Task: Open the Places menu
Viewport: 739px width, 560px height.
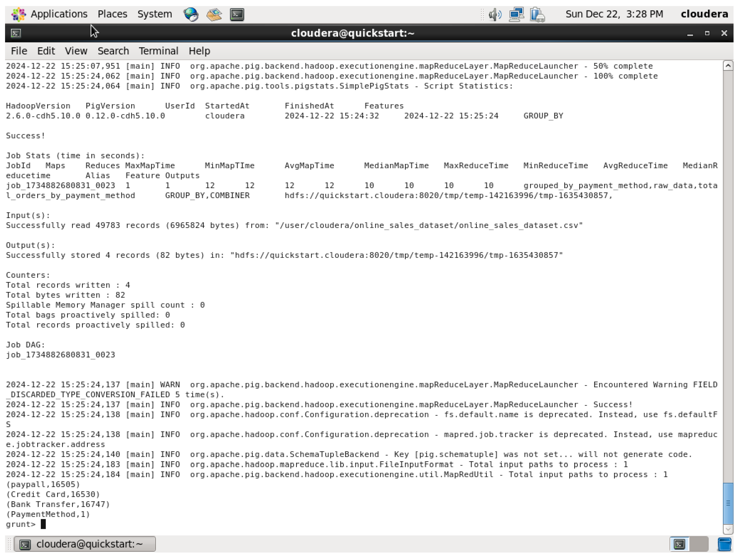Action: (x=112, y=14)
